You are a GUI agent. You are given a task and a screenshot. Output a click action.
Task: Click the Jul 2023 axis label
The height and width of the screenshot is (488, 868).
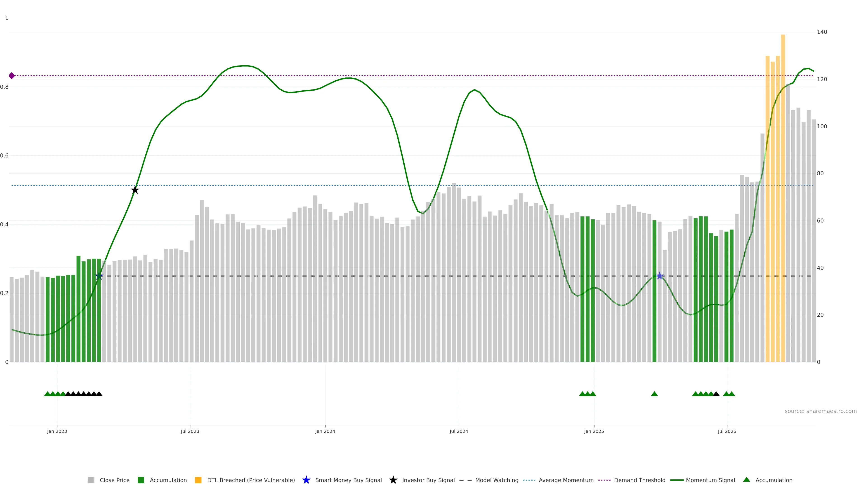click(190, 431)
